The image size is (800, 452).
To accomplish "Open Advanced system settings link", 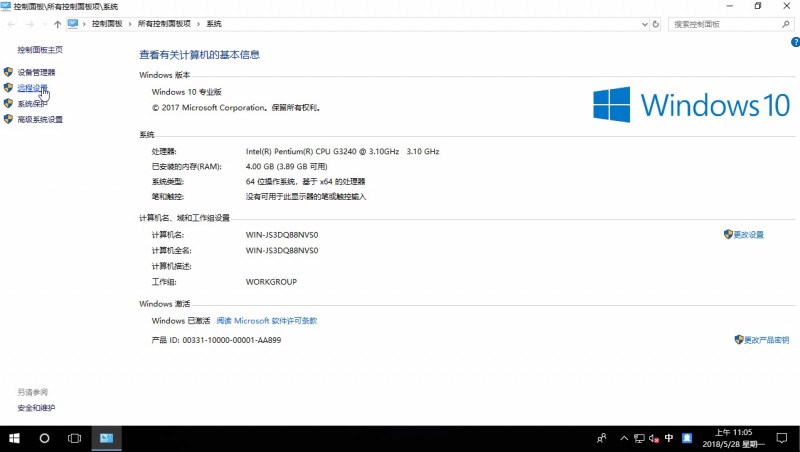I will coord(40,119).
